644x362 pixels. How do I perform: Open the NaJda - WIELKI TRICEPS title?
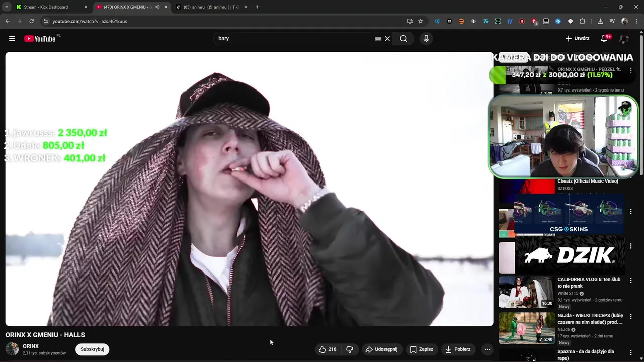coord(590,319)
